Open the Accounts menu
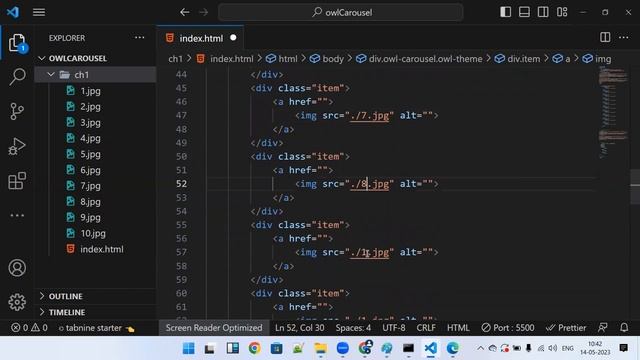 tap(17, 268)
